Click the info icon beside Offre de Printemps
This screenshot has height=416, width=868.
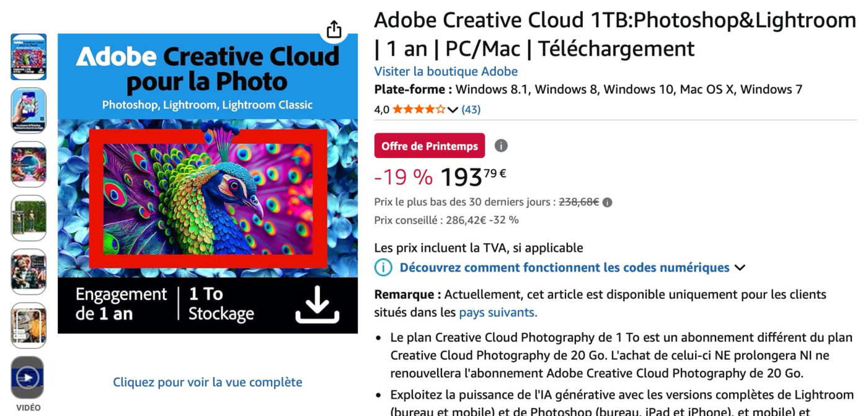pyautogui.click(x=501, y=146)
